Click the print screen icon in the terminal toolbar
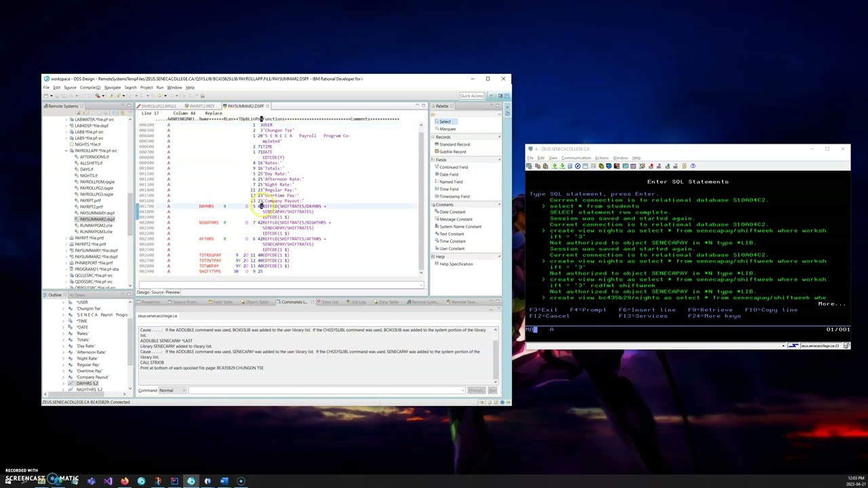The width and height of the screenshot is (868, 488). tap(530, 166)
